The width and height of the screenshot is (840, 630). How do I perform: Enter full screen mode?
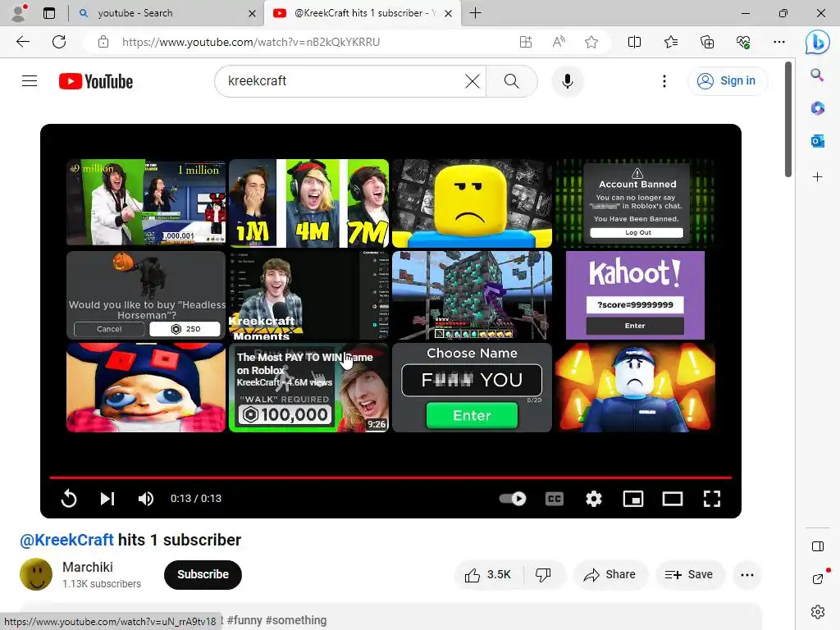tap(711, 498)
